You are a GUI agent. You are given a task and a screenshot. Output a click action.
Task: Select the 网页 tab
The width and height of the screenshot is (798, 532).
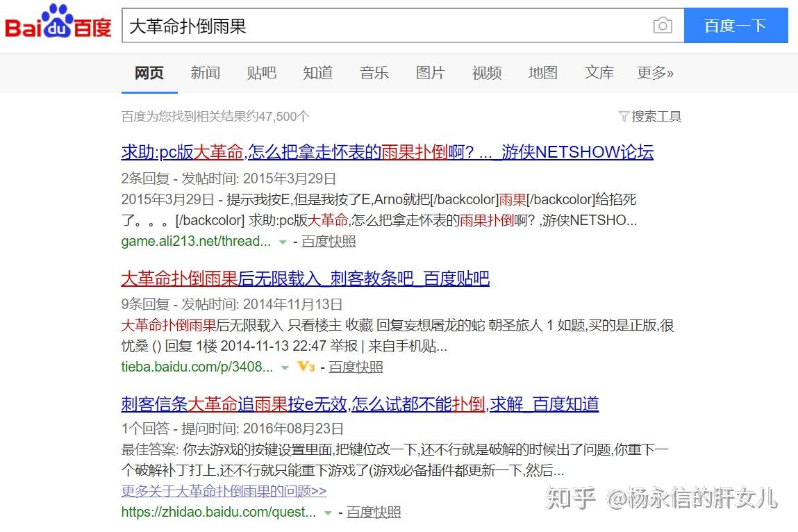(x=149, y=73)
